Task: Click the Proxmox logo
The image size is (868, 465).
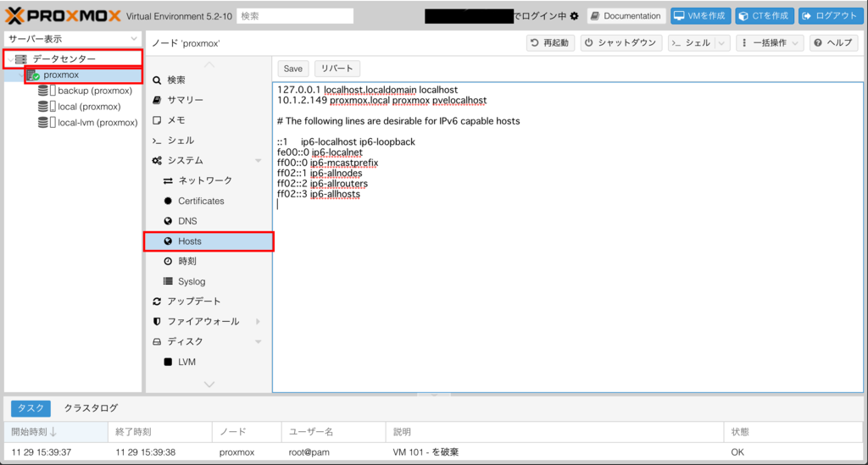Action: point(63,16)
